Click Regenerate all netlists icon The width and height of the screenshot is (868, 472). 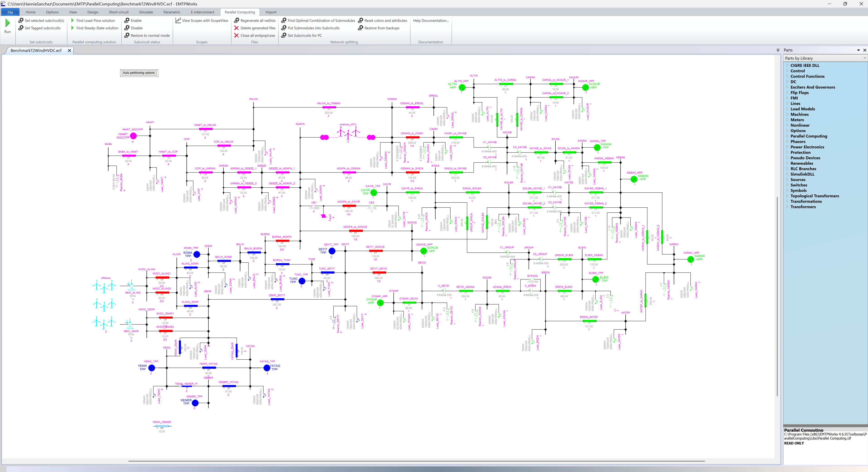[236, 21]
